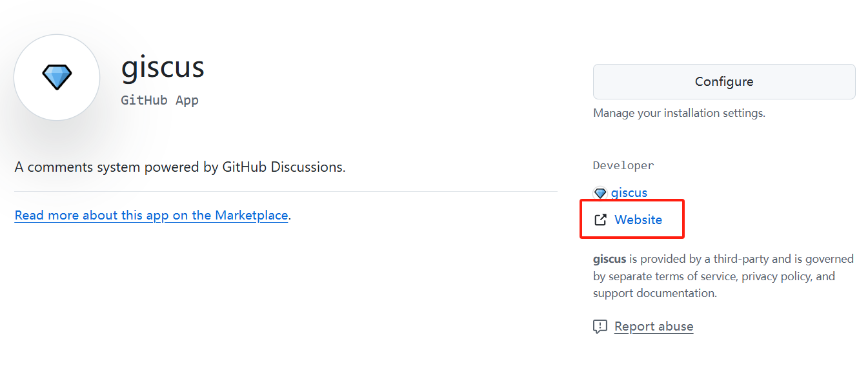This screenshot has width=868, height=379.
Task: Click the exclamation speech-bubble icon near Report abuse
Action: point(600,326)
